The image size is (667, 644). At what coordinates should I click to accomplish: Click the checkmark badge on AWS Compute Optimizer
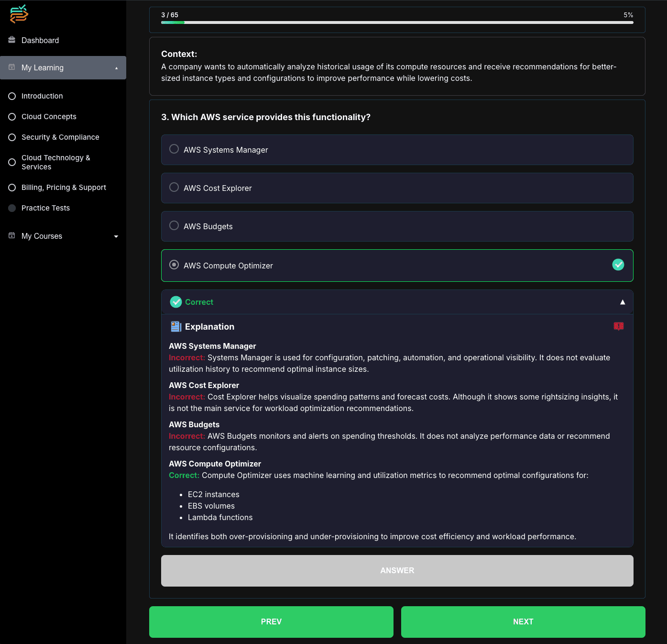618,265
